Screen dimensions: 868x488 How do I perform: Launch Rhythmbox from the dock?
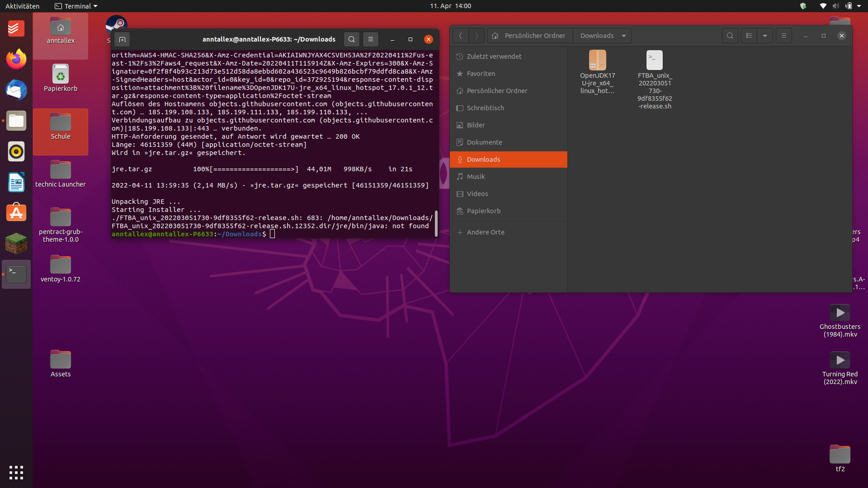click(x=16, y=151)
